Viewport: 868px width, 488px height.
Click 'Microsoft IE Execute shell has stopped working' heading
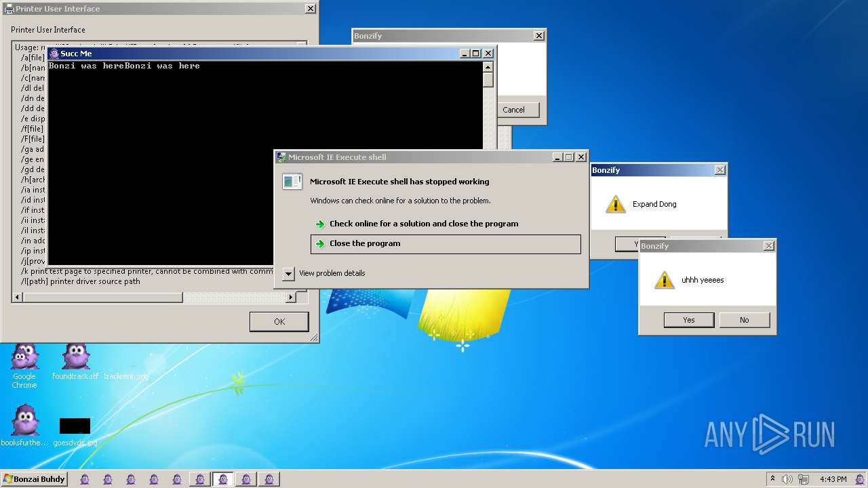coord(399,182)
